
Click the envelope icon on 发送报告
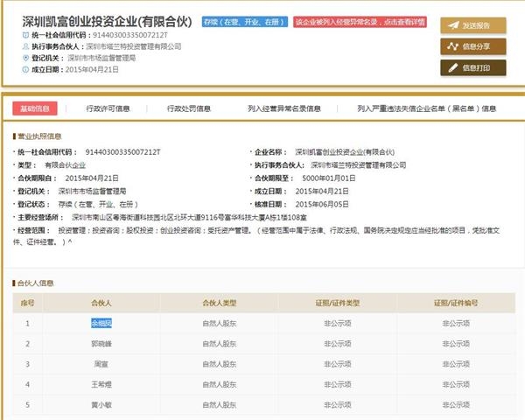coord(452,25)
